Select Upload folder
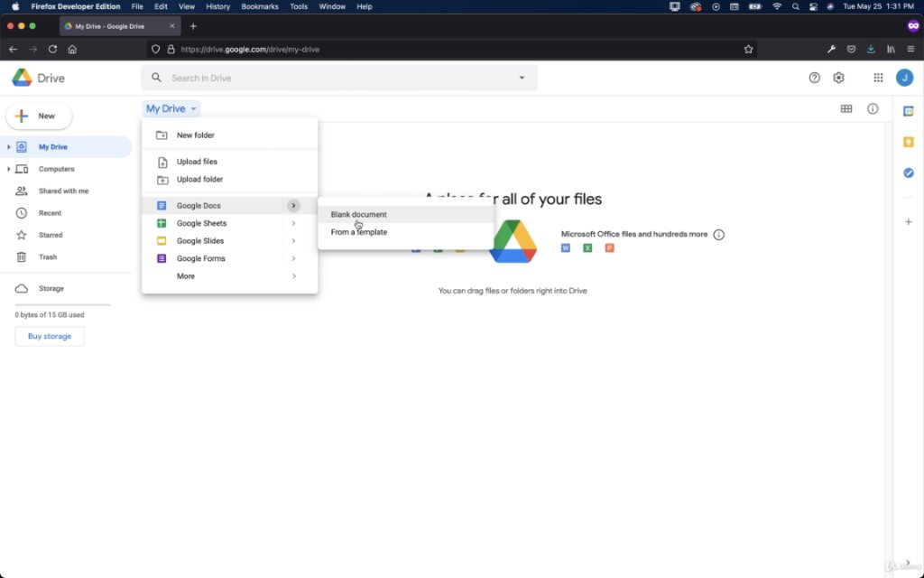This screenshot has width=924, height=578. [230, 180]
